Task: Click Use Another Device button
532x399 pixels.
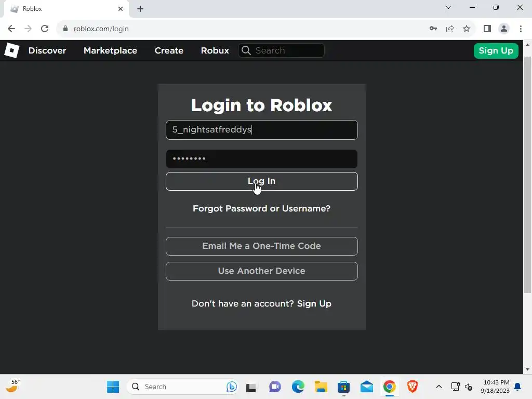Action: [262, 271]
